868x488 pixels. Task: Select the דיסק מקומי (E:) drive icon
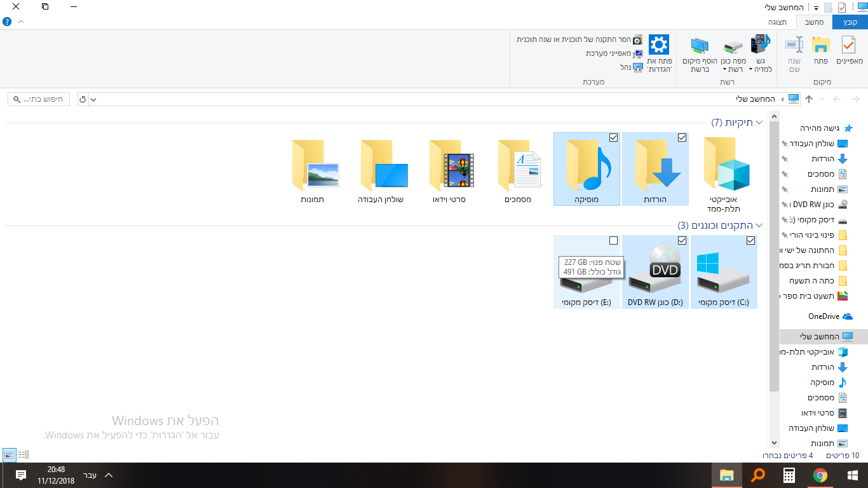[587, 272]
